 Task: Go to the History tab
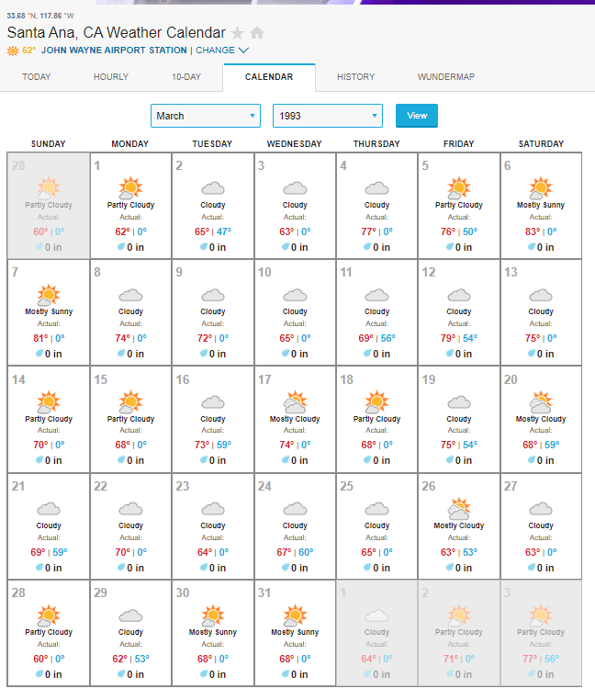click(x=355, y=77)
